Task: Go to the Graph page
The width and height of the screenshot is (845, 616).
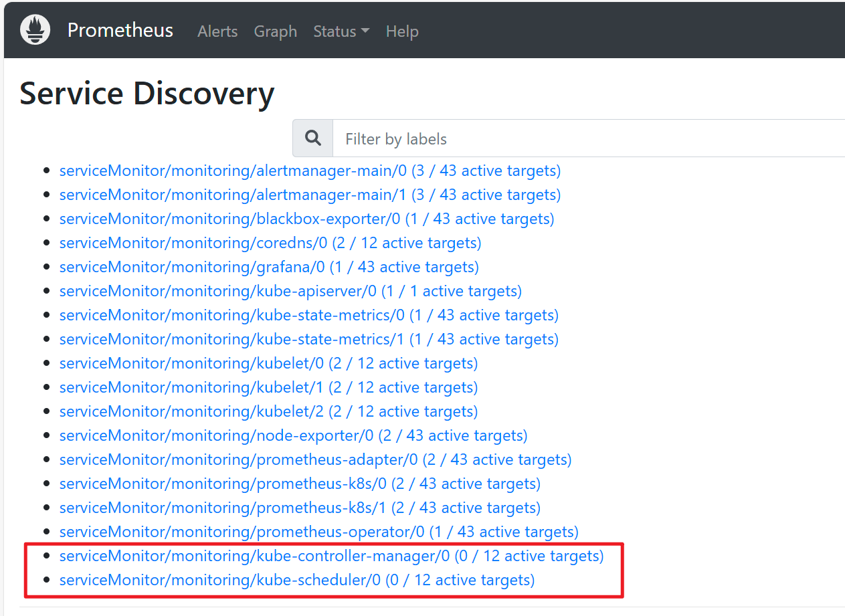Action: [x=275, y=31]
